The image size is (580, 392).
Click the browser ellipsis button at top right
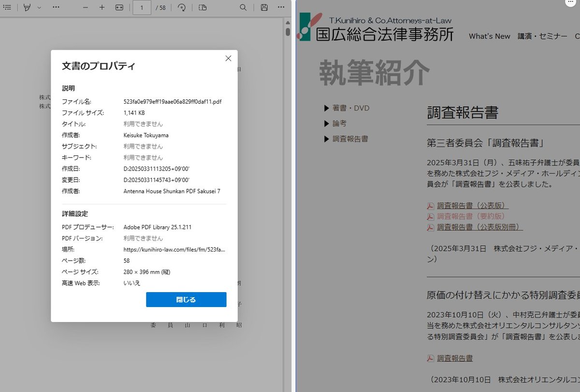[570, 3]
